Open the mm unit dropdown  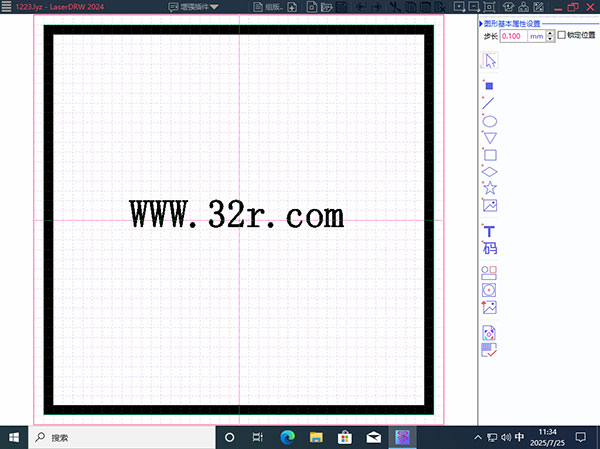540,36
